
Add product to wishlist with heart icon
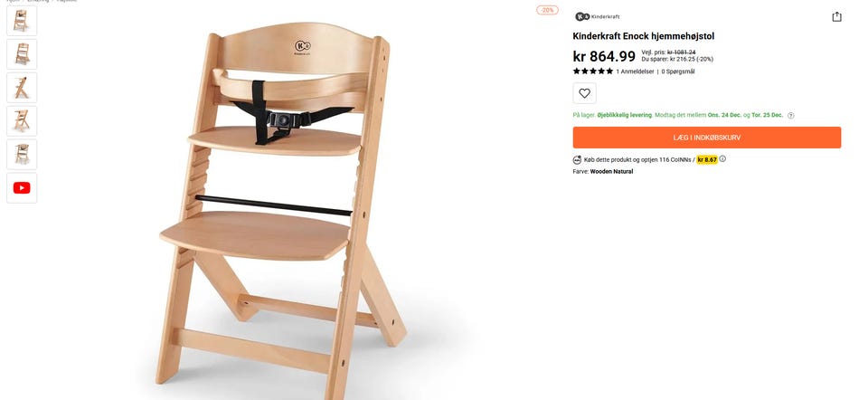[585, 93]
